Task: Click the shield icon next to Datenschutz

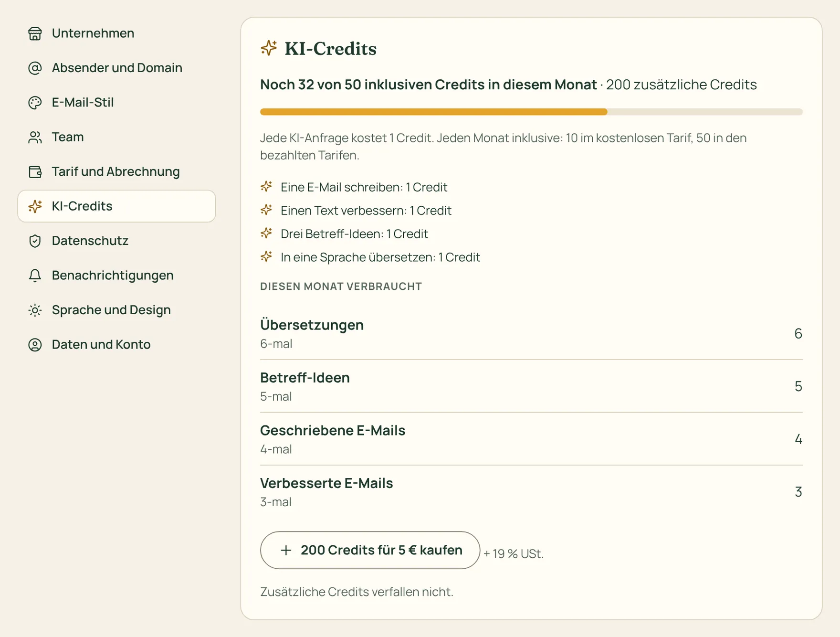Action: click(35, 241)
